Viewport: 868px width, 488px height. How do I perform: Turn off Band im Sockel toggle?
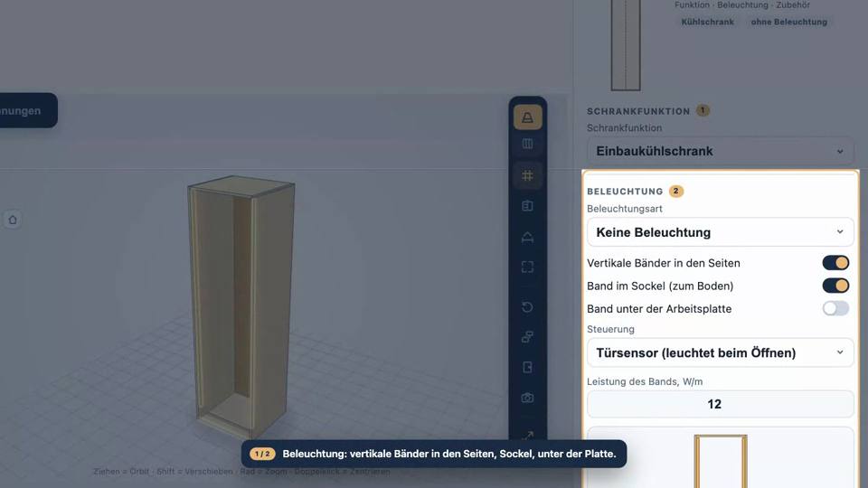pos(835,286)
